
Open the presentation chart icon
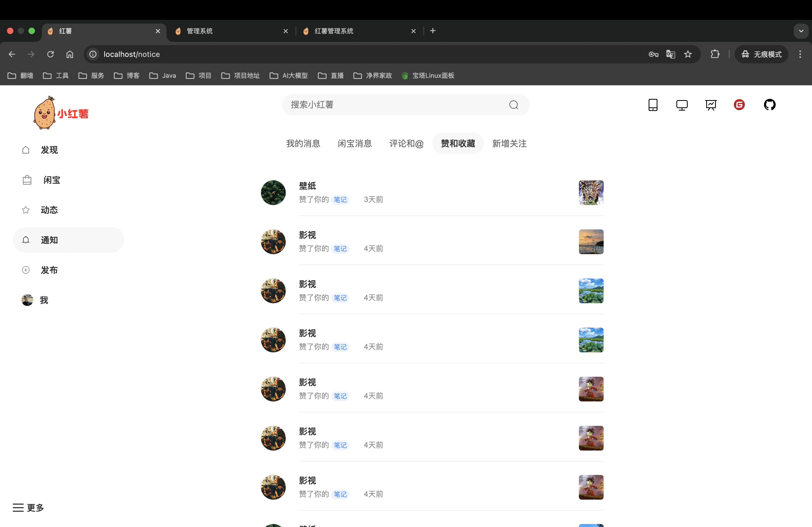[711, 105]
